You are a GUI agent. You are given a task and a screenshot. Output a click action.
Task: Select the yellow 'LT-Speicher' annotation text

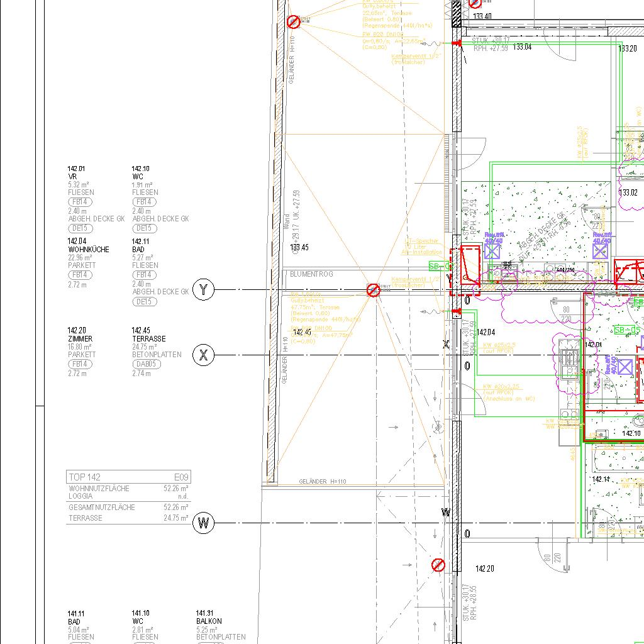click(422, 241)
